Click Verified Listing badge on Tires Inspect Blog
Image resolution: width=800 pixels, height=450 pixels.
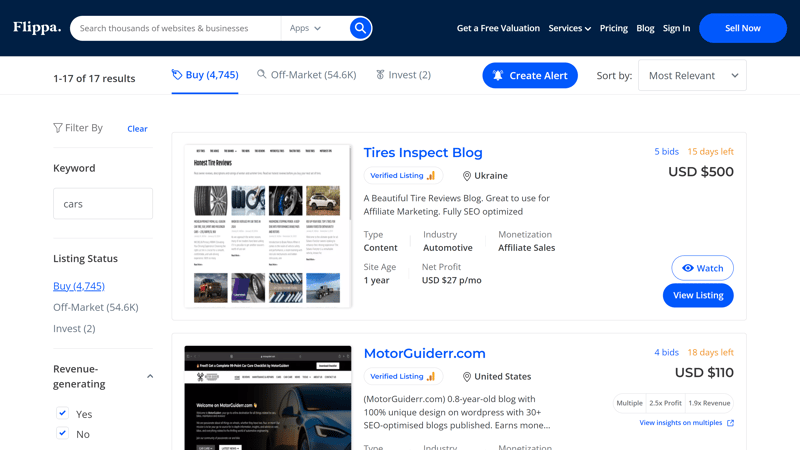403,176
